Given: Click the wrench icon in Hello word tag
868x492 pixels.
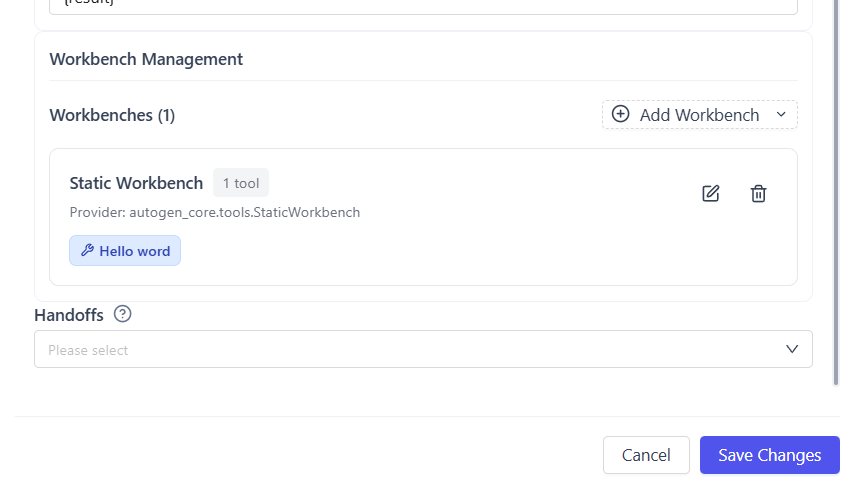Looking at the screenshot, I should 87,251.
